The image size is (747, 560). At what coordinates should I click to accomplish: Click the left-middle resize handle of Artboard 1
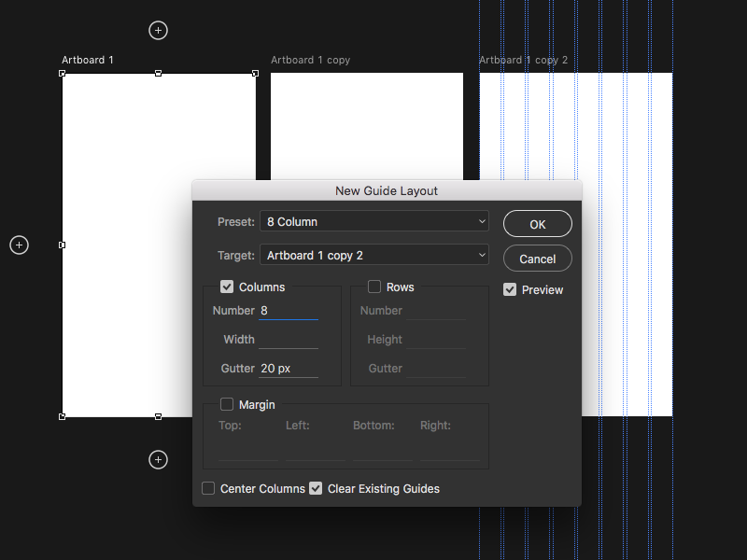(x=62, y=245)
